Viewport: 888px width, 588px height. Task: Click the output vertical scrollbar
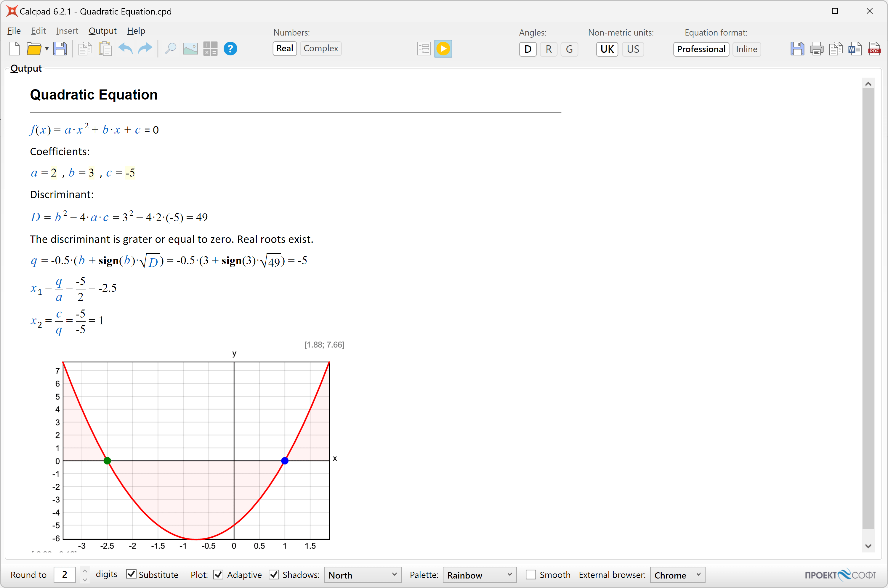pos(868,307)
